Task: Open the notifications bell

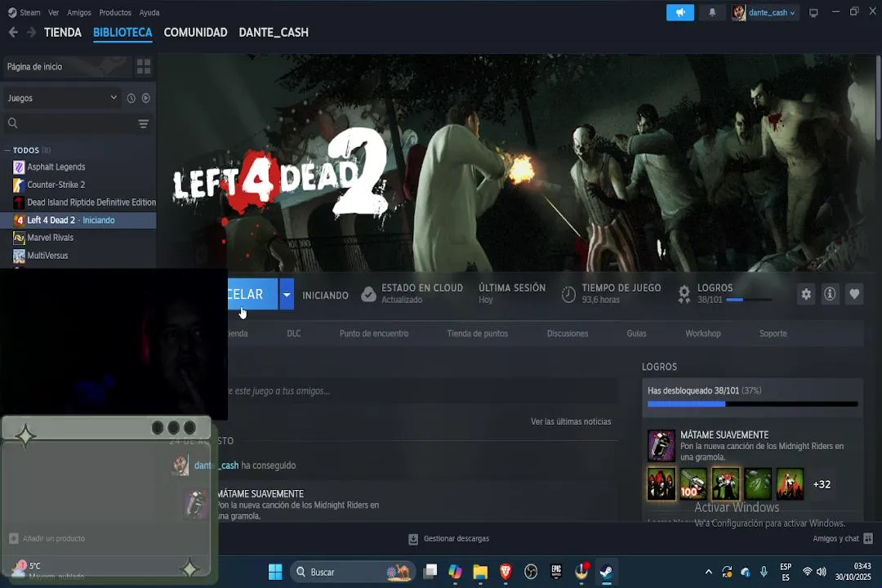Action: click(x=712, y=12)
